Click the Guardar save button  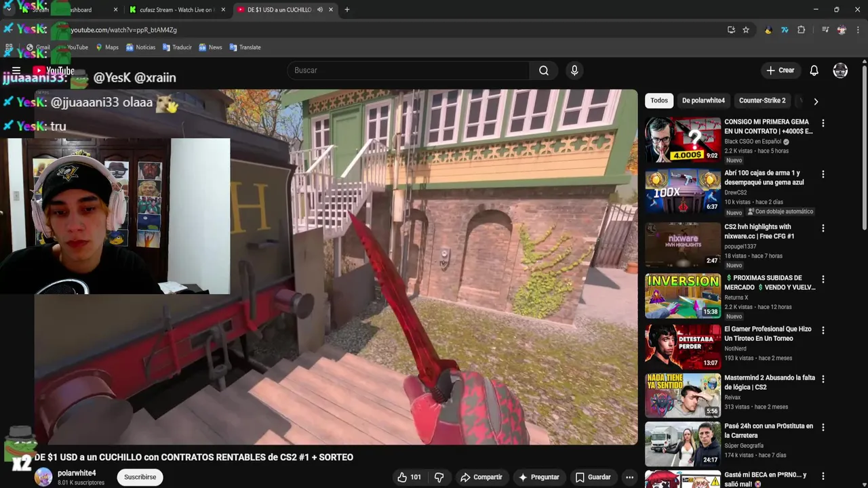(x=593, y=477)
